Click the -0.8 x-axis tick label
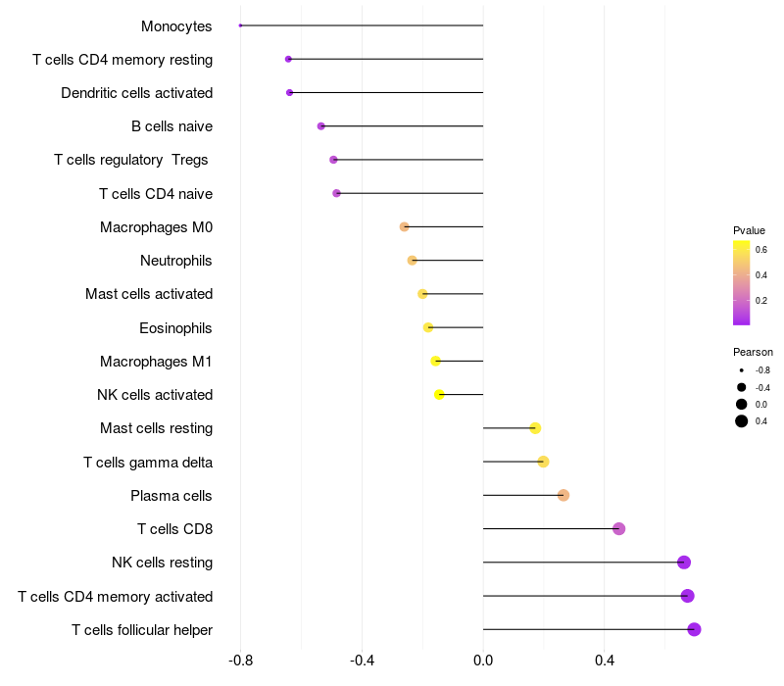The width and height of the screenshot is (784, 686). tap(240, 661)
